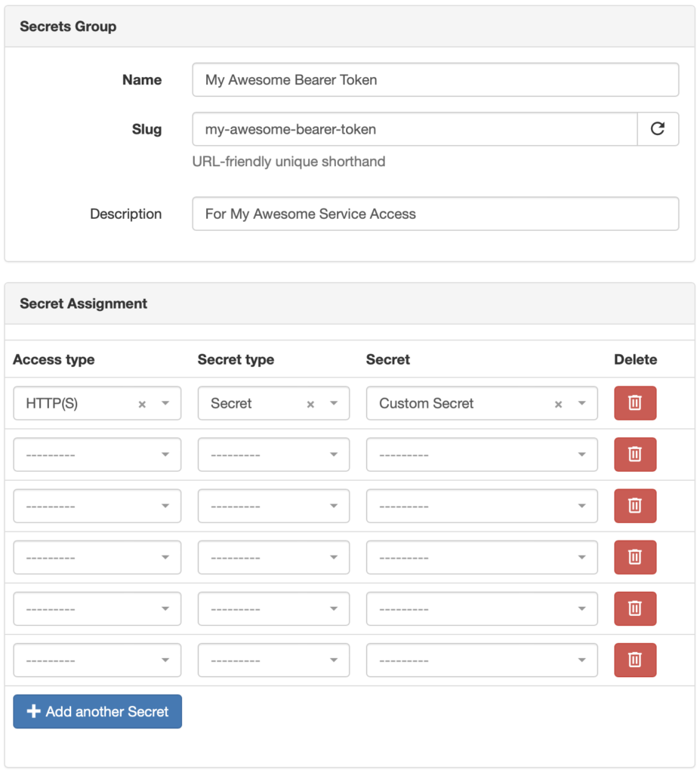Clear the Custom Secret selection with x
Screen dimensions: 700x773
pyautogui.click(x=558, y=404)
